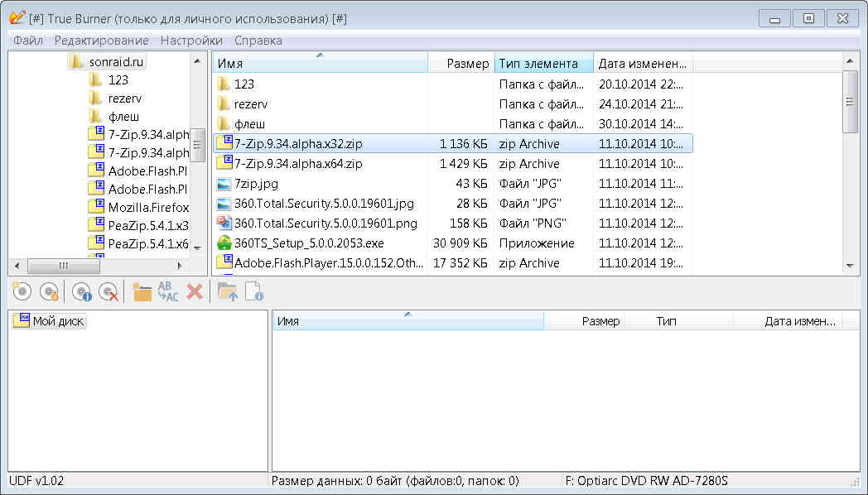This screenshot has width=868, height=495.
Task: Click the Размер header in the disc pane
Action: pyautogui.click(x=585, y=321)
